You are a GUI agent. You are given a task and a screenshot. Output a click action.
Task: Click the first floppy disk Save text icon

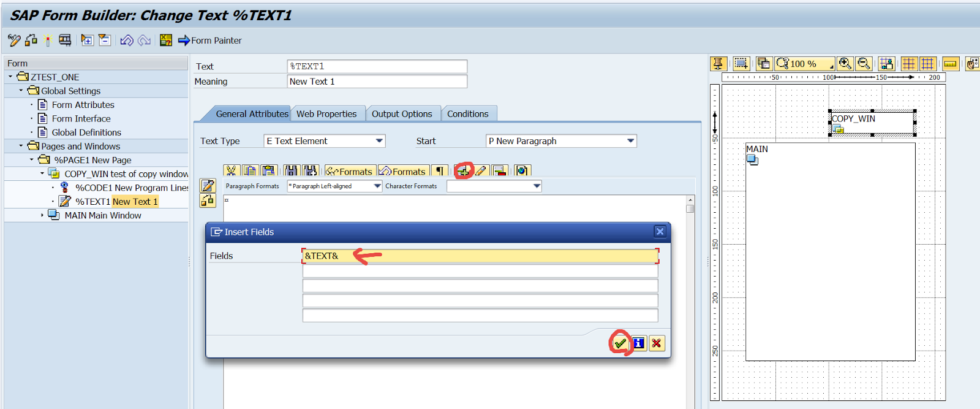pos(292,171)
